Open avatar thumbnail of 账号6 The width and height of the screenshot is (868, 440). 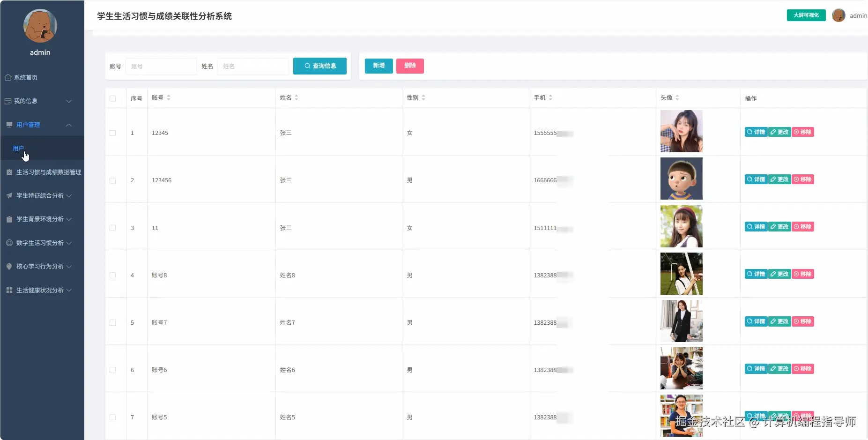pos(682,368)
